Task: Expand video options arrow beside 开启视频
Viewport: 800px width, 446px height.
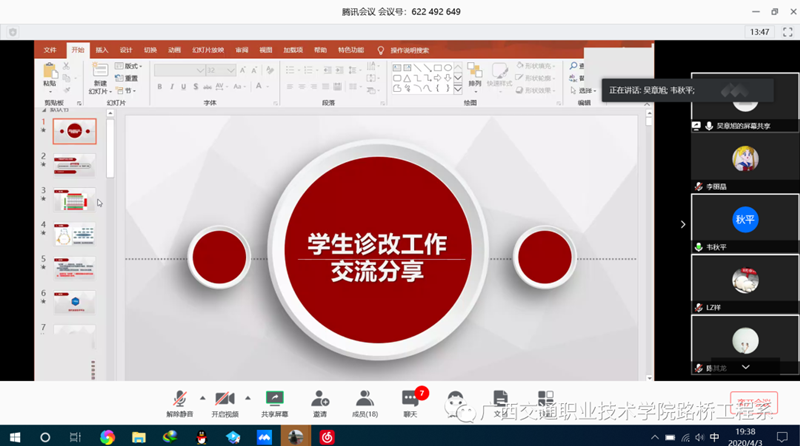Action: click(x=247, y=397)
